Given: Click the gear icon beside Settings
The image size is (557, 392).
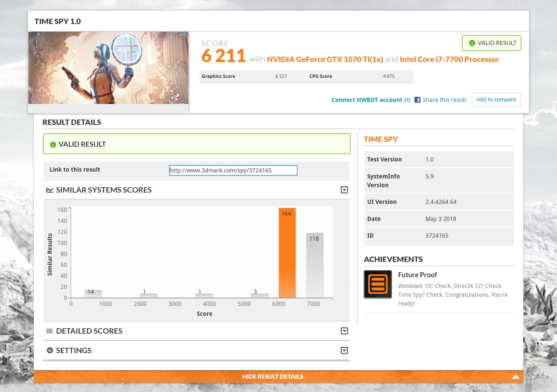Looking at the screenshot, I should click(50, 350).
